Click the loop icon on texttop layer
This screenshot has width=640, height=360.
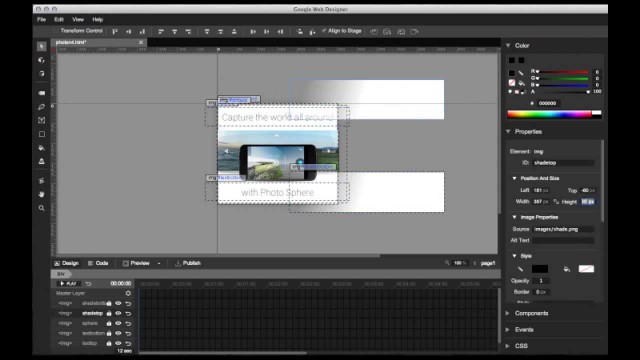128,343
